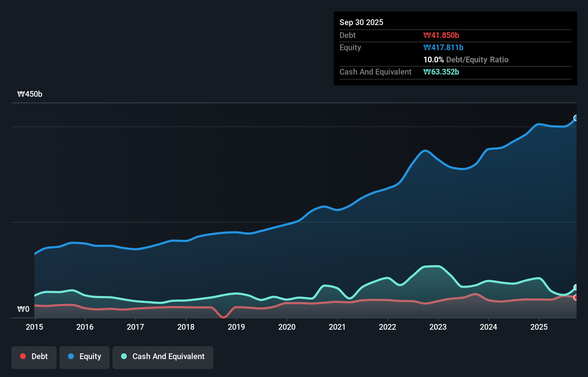The image size is (588, 377).
Task: Select the teal Cash endpoint marker on chart
Action: pos(575,287)
